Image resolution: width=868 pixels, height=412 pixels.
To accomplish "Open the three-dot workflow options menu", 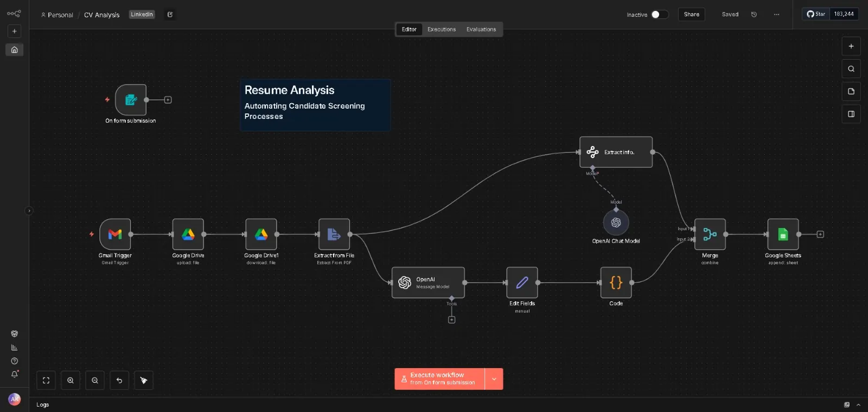I will coord(776,15).
